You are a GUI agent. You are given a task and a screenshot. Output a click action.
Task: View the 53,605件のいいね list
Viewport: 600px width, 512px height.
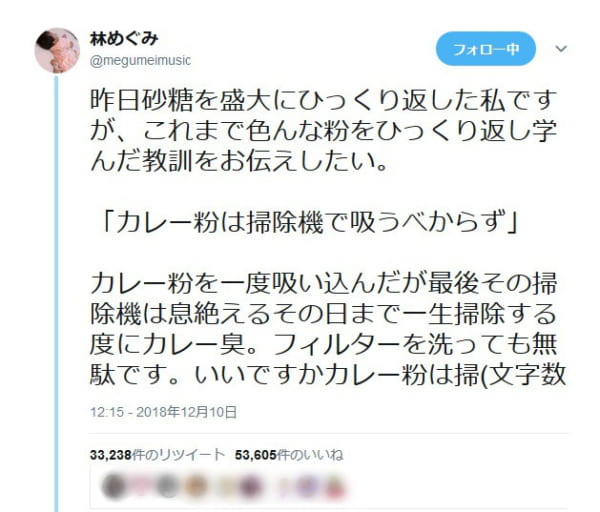point(289,455)
